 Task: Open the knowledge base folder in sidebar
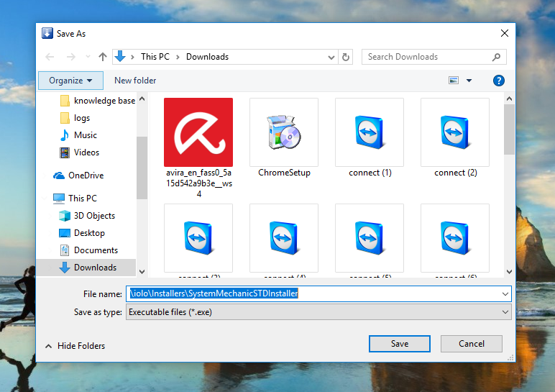pos(97,101)
